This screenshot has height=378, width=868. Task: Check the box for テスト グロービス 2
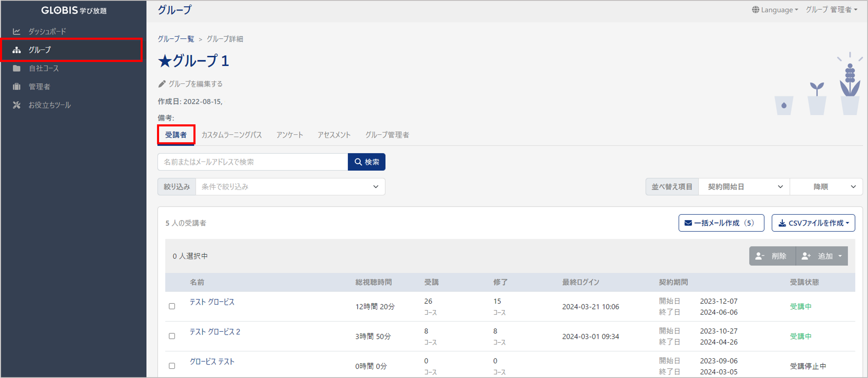pyautogui.click(x=172, y=336)
